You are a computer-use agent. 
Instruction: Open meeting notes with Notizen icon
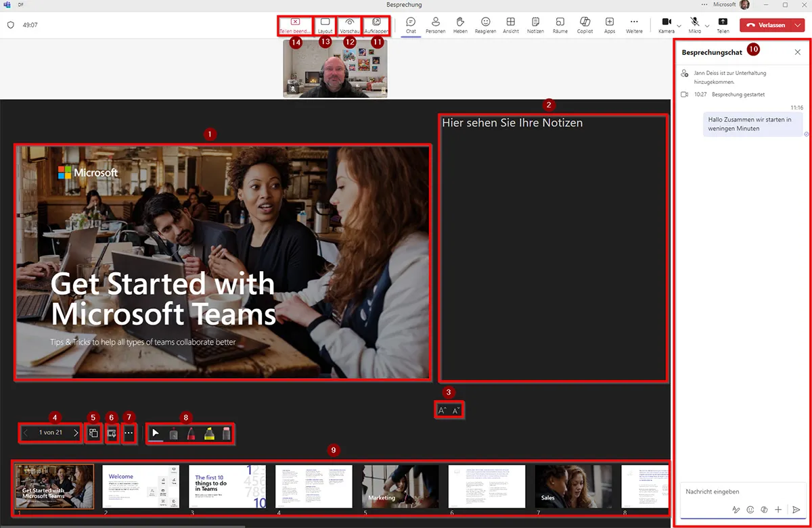tap(535, 26)
